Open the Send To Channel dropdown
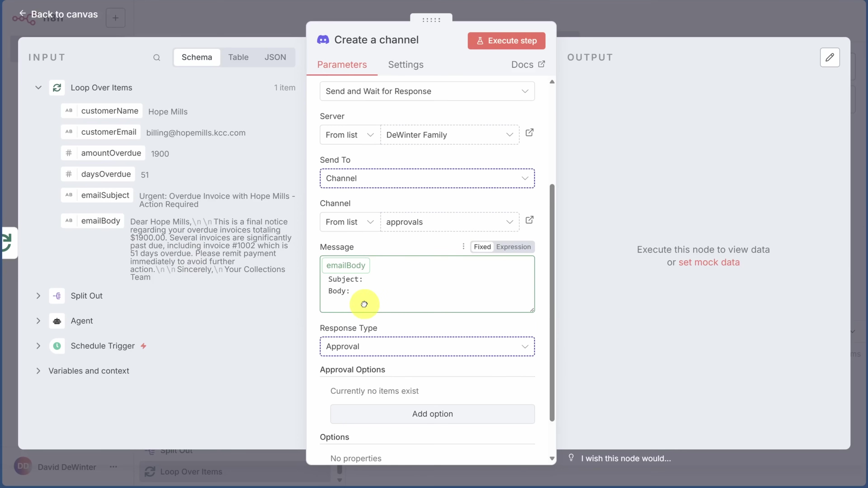 [x=427, y=178]
